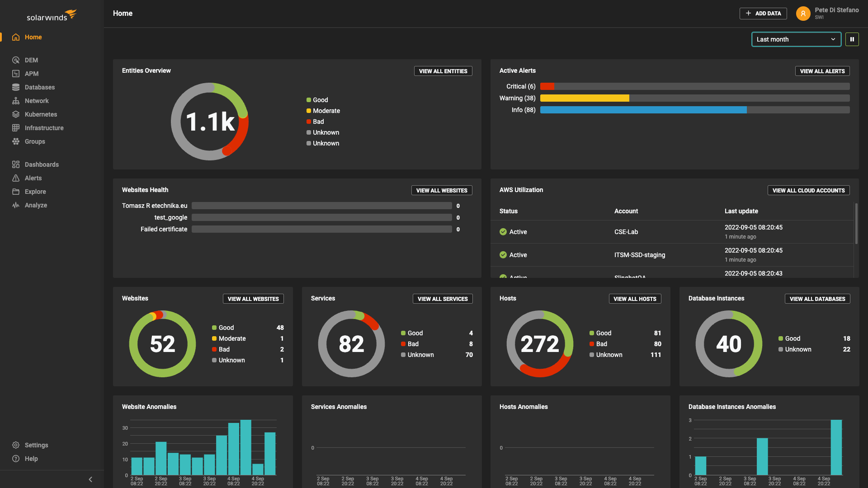This screenshot has height=488, width=868.
Task: Open the APM section icon
Action: (16, 74)
